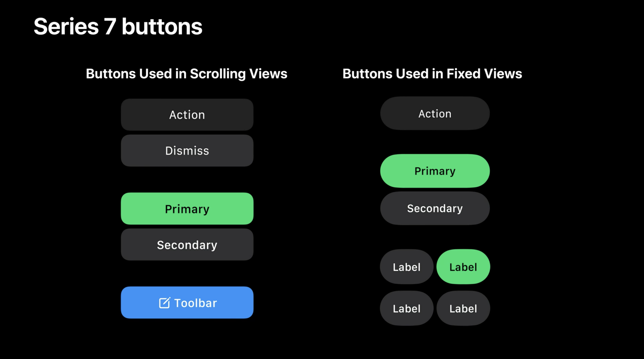Select the green Label button
This screenshot has width=644, height=359.
(463, 267)
